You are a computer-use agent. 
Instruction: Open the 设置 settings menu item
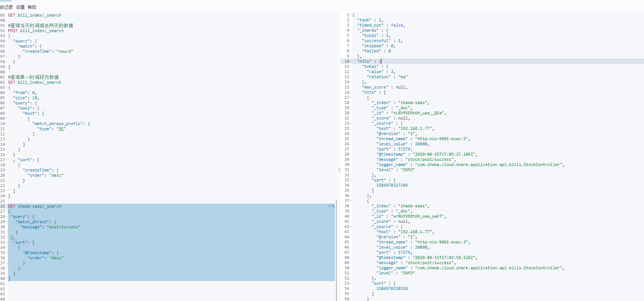[20, 7]
